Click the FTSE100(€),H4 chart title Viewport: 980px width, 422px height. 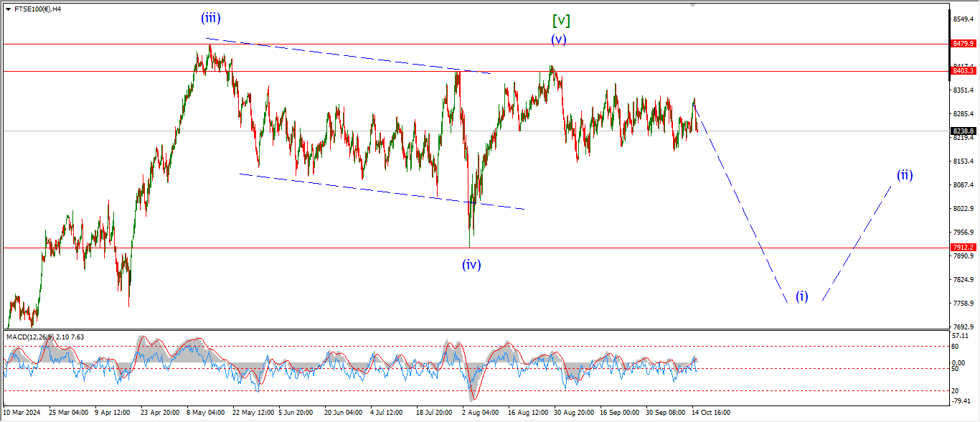click(x=37, y=9)
